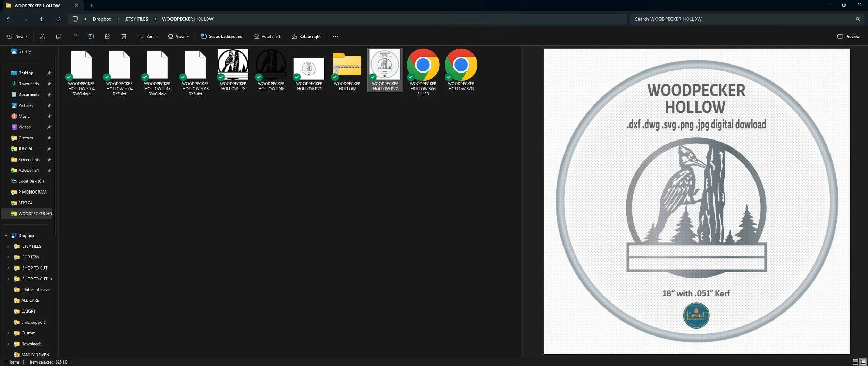Open JULY 24 pinned folder
This screenshot has height=366, width=868.
tap(25, 148)
